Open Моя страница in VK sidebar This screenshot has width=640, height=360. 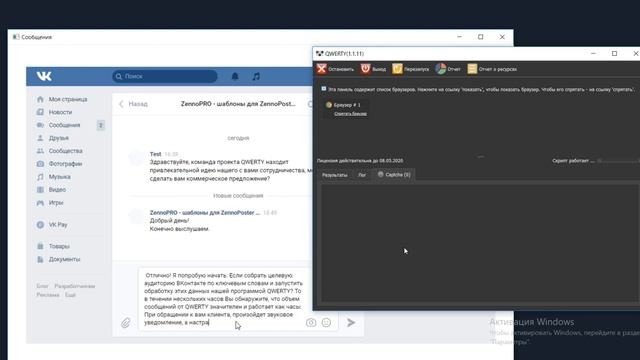[x=68, y=99]
